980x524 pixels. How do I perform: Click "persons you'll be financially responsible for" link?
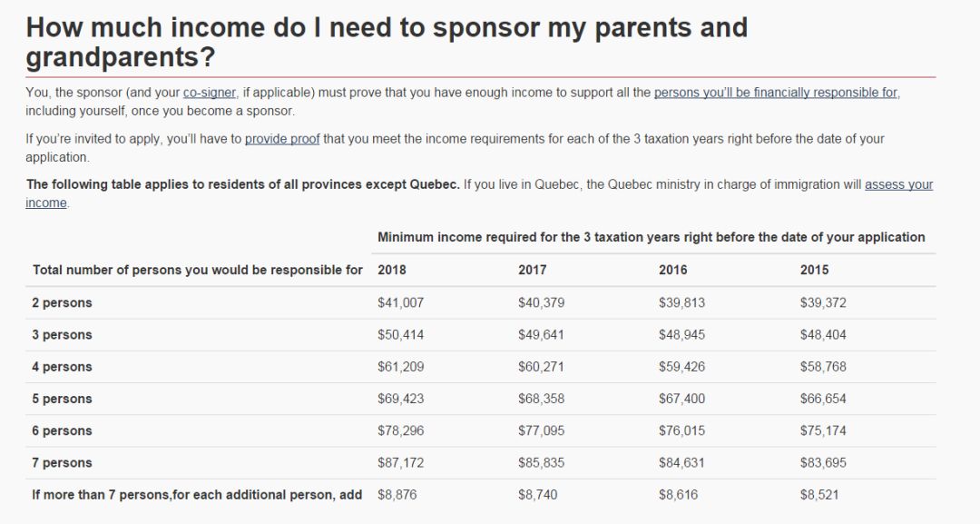[776, 93]
